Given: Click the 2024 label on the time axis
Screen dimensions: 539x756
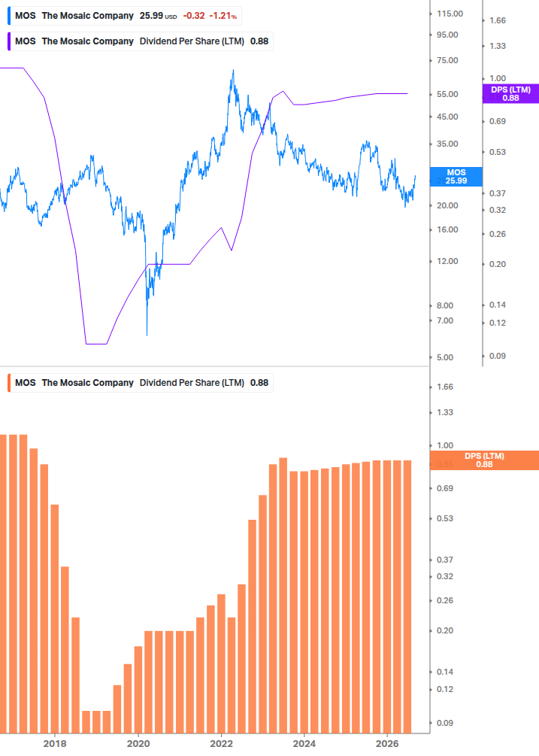Looking at the screenshot, I should coord(304,744).
